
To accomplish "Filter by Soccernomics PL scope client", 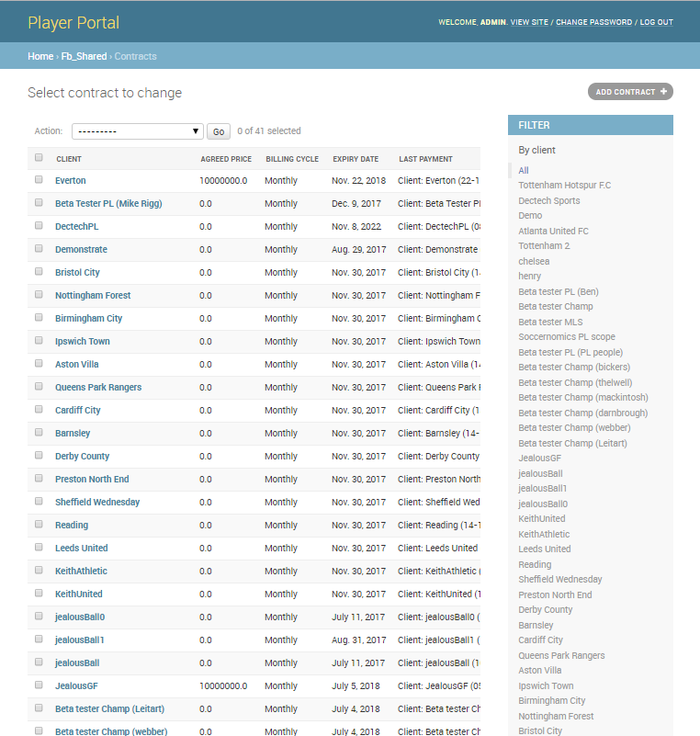I will coord(567,337).
